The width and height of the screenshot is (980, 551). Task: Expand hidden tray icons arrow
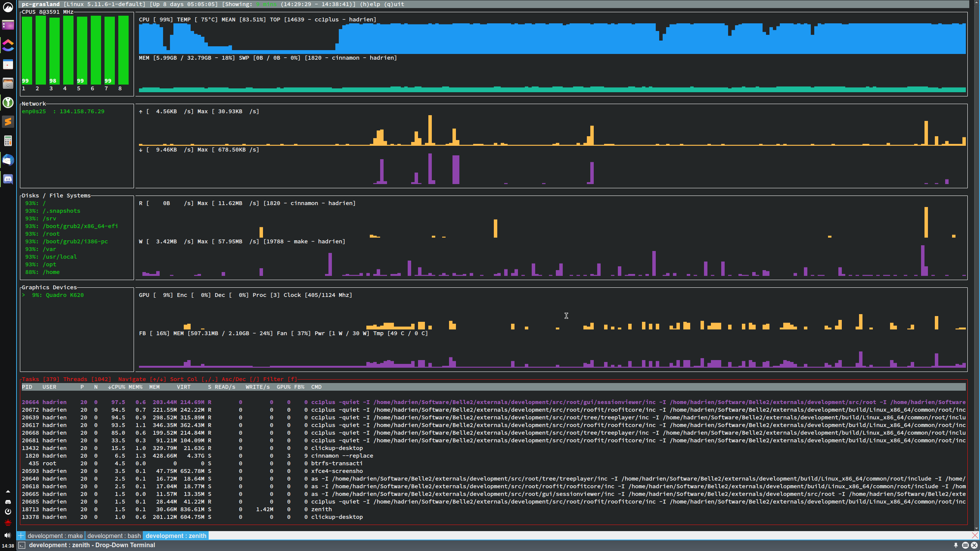[x=8, y=491]
